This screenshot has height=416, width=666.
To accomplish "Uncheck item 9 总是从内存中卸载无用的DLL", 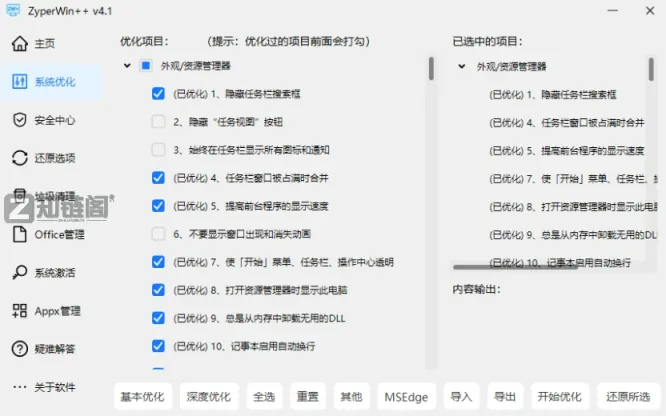I will [x=158, y=318].
